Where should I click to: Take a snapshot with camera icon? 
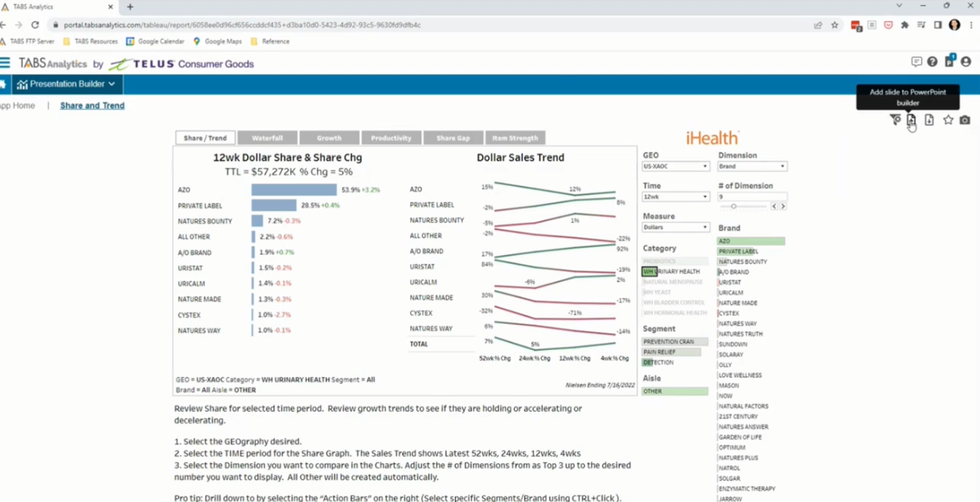tap(965, 120)
